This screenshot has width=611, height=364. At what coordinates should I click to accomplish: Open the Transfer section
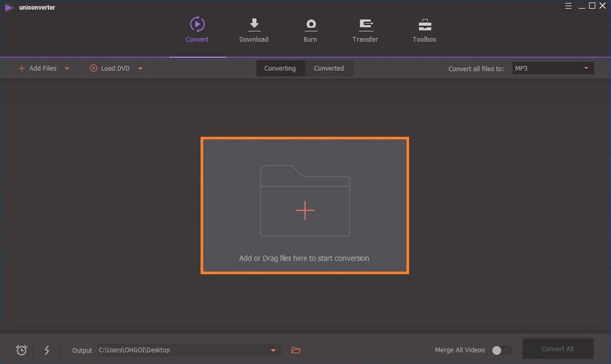365,30
